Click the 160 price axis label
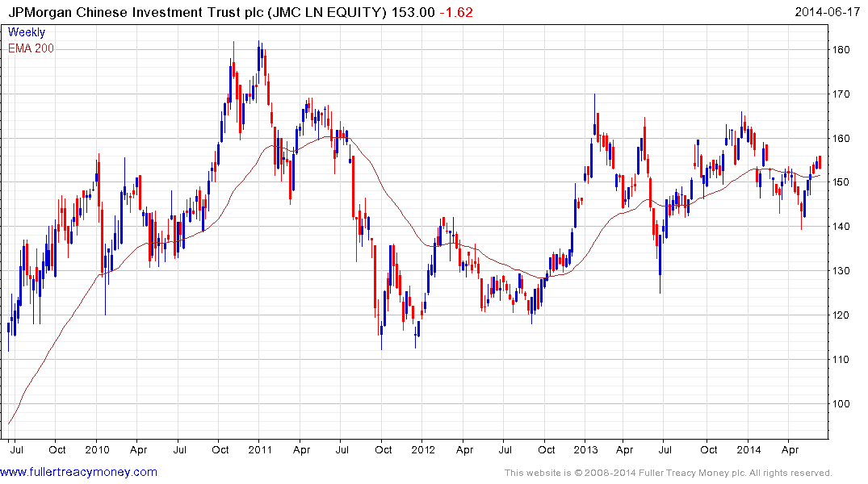This screenshot has height=484, width=868. [841, 138]
